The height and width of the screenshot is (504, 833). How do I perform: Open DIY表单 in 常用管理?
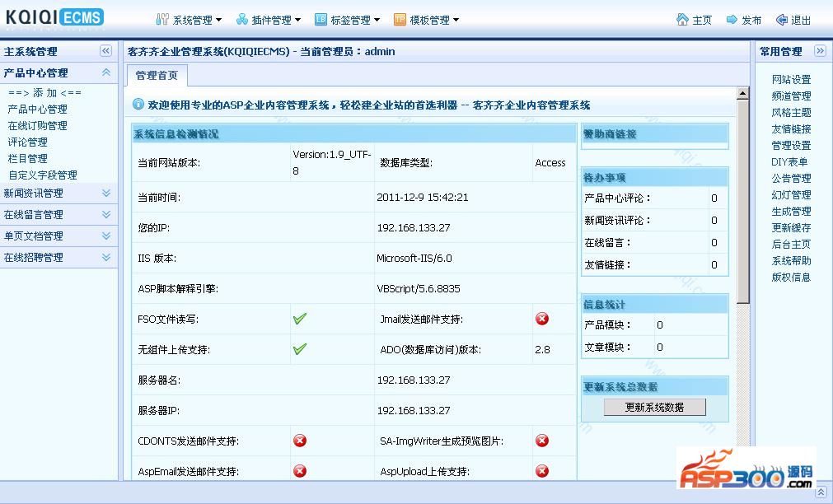[789, 161]
